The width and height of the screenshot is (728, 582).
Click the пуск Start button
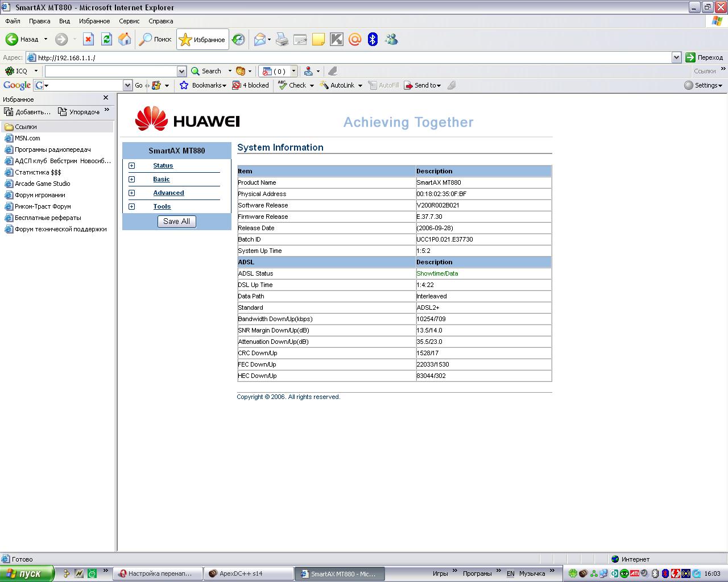pos(27,573)
